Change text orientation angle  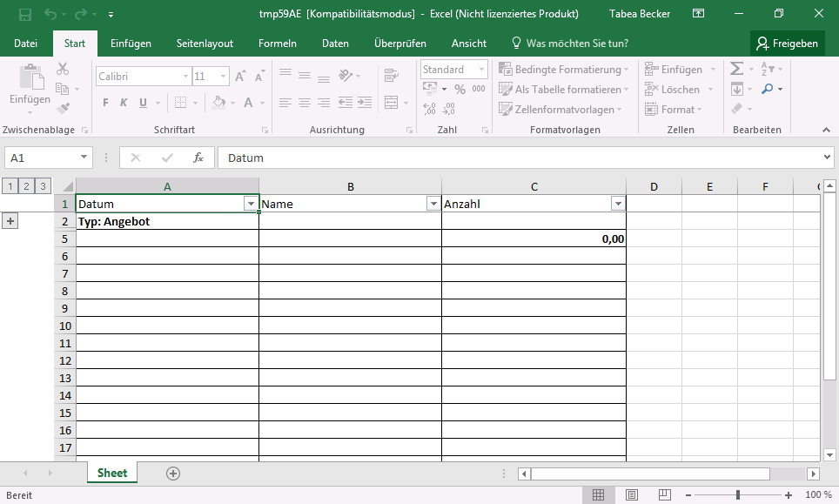coord(346,76)
